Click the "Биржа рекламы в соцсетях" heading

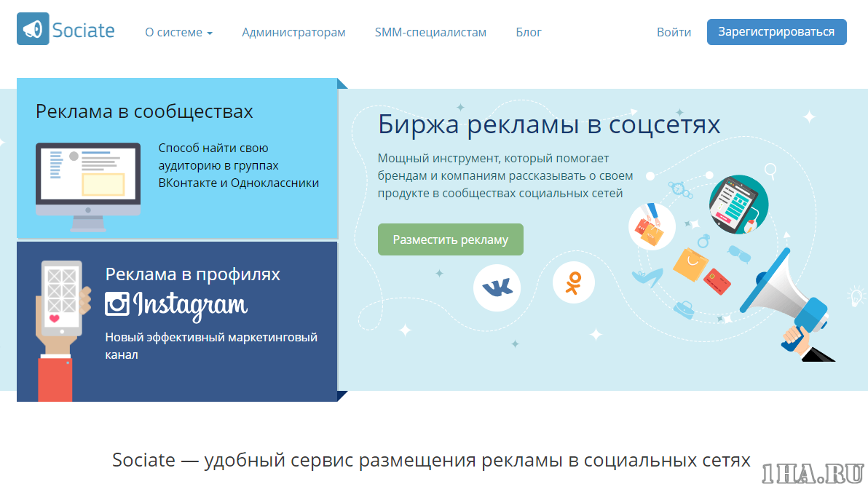[549, 124]
